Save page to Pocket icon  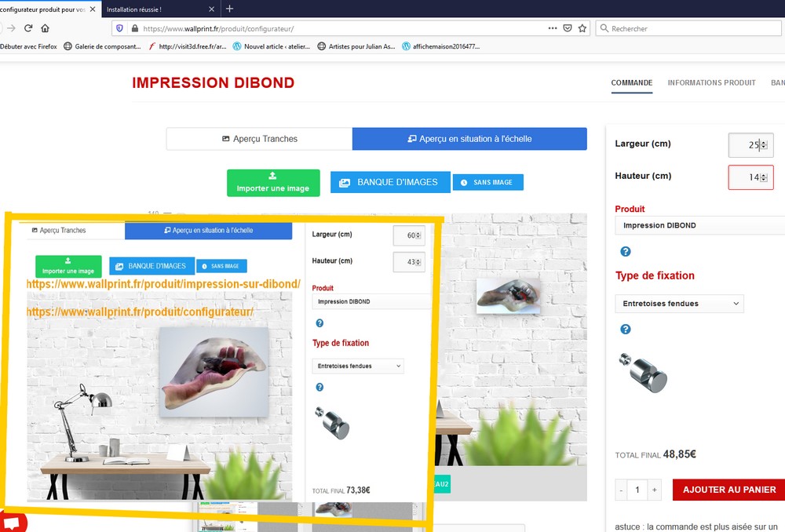tap(568, 28)
